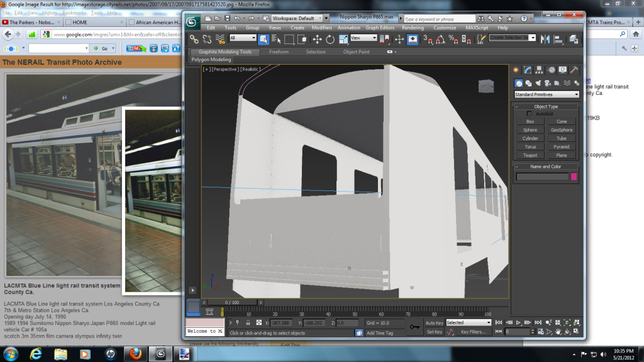Click the 0 / 100 time slider
The image size is (644, 362).
click(232, 302)
